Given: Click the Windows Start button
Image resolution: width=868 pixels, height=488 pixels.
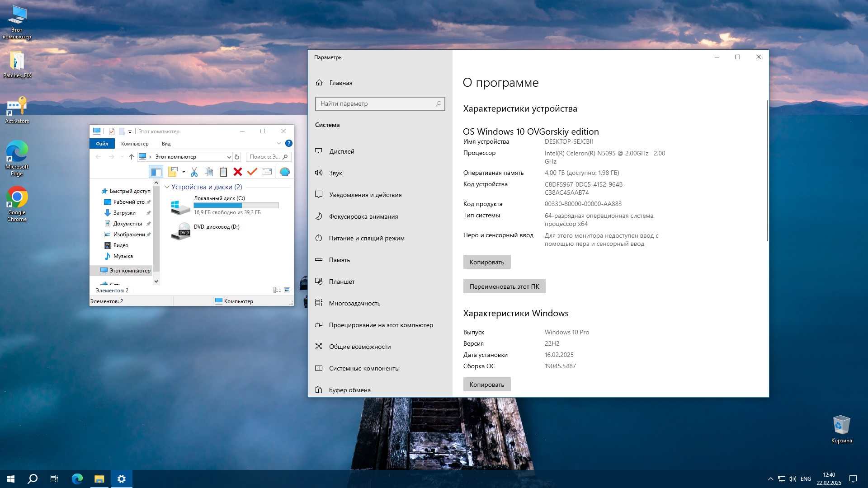Looking at the screenshot, I should pos(11,479).
